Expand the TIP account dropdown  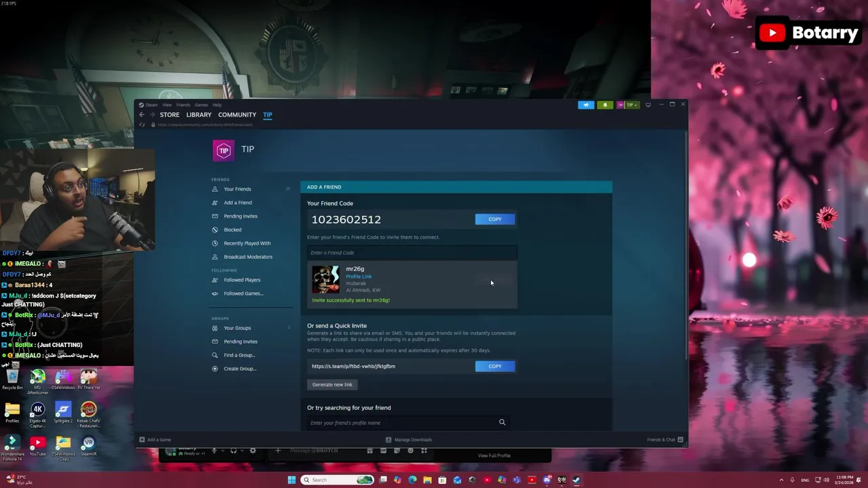click(x=628, y=105)
